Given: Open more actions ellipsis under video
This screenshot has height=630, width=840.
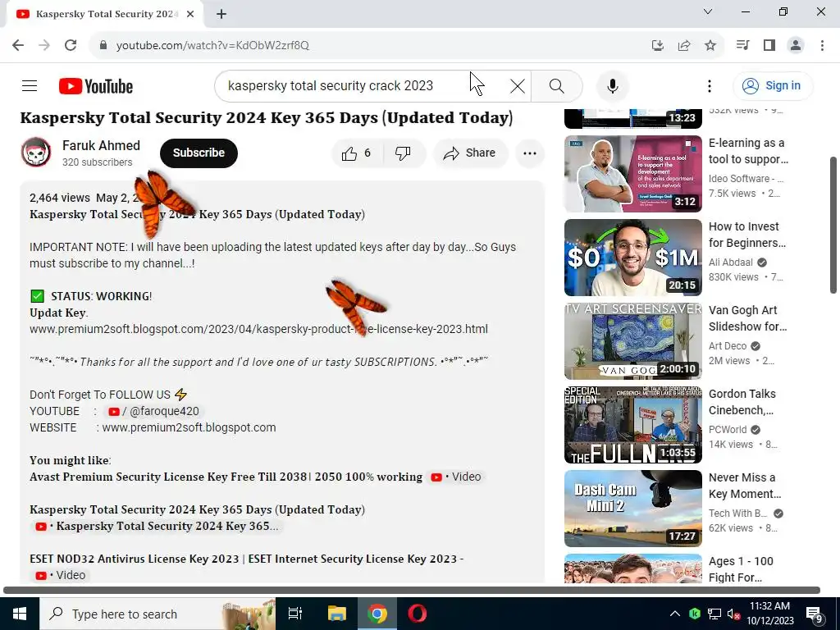Looking at the screenshot, I should coord(530,153).
